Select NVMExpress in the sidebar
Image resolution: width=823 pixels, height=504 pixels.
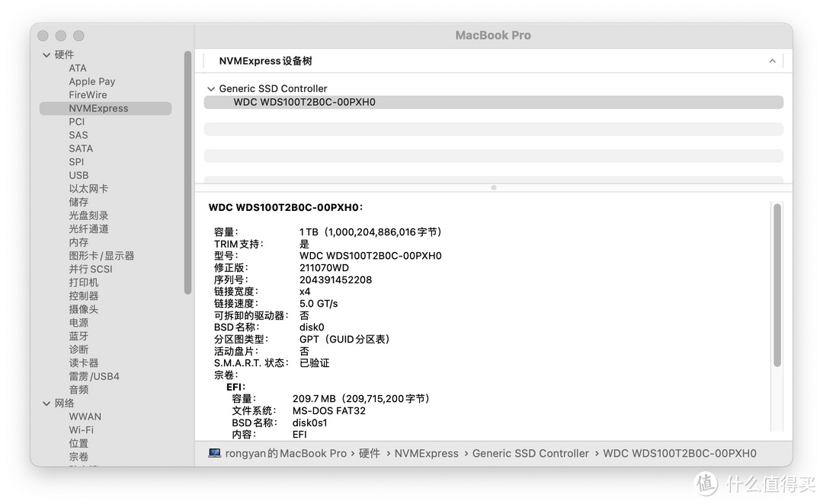tap(105, 108)
